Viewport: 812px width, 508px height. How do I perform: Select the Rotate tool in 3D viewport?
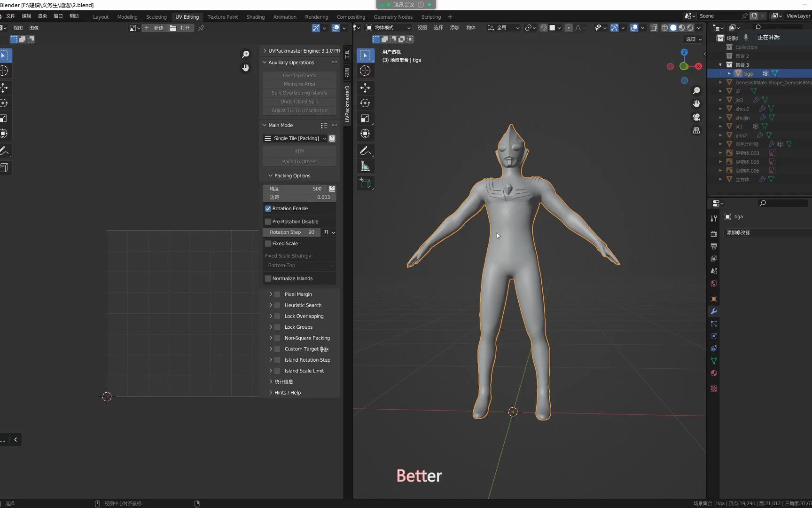(x=365, y=103)
